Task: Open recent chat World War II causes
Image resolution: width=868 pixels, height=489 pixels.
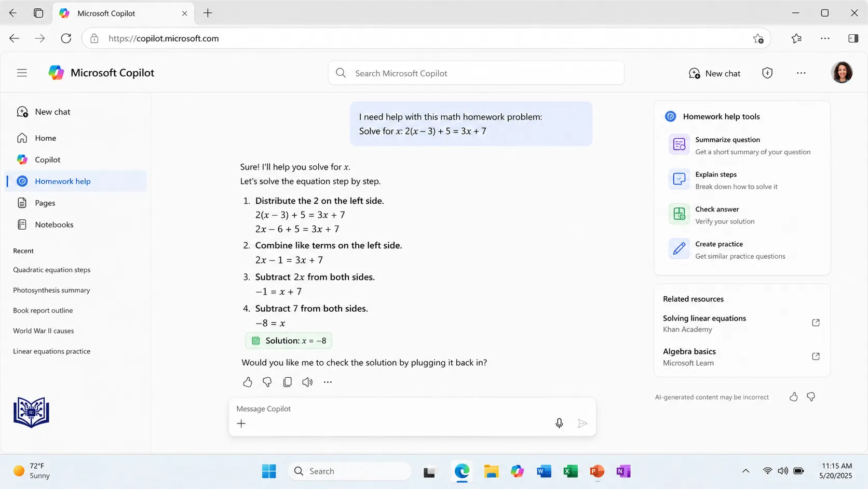Action: pyautogui.click(x=44, y=331)
